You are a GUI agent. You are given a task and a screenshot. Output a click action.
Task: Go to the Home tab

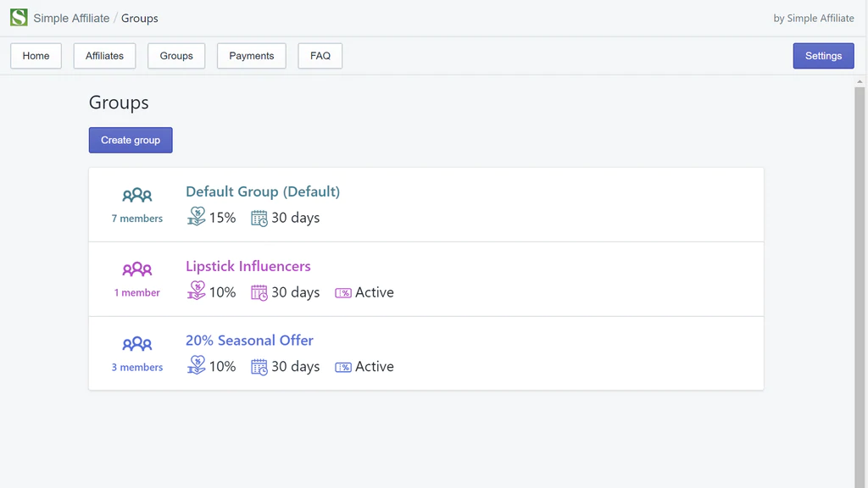[36, 56]
